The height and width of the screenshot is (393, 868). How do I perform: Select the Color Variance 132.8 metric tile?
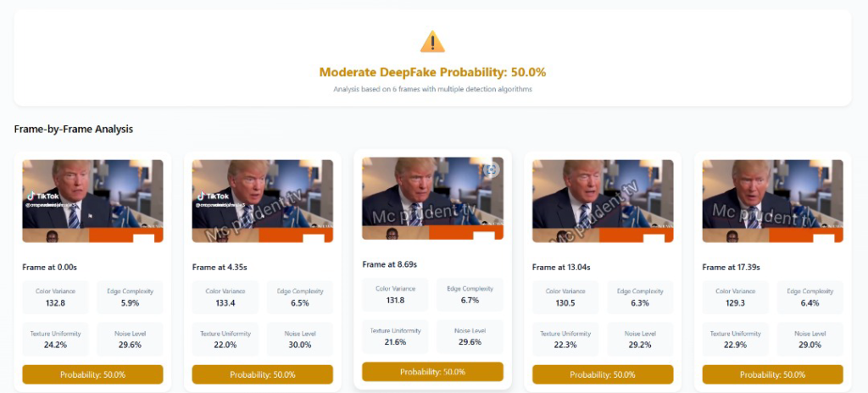click(x=55, y=297)
